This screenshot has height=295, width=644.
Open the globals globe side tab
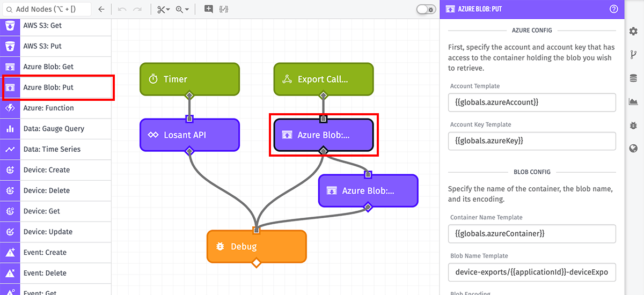click(x=633, y=149)
